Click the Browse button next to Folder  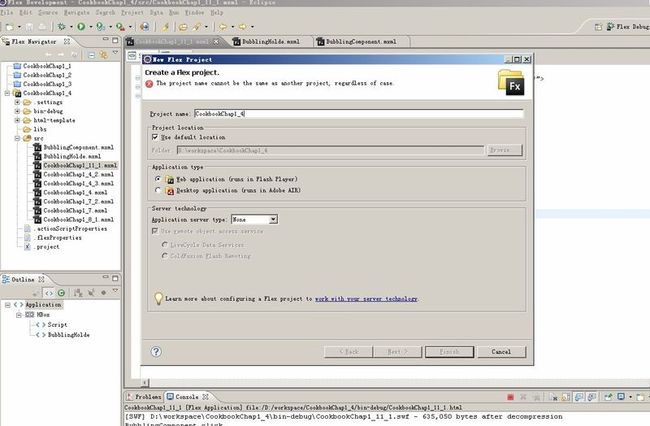(x=504, y=150)
